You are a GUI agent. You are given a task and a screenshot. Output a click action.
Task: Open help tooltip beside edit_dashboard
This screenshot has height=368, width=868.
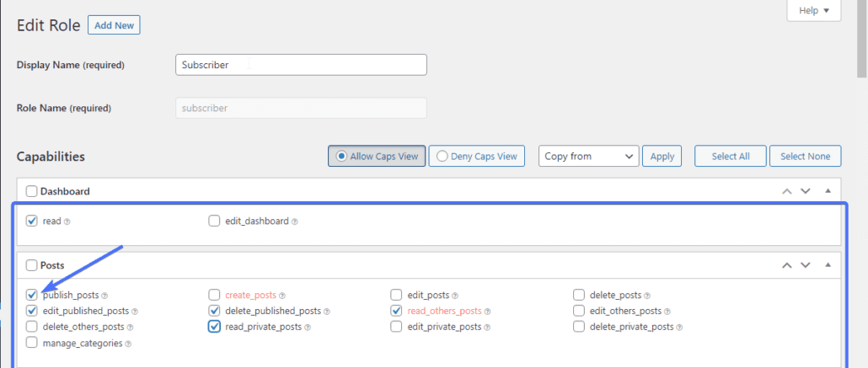[294, 221]
